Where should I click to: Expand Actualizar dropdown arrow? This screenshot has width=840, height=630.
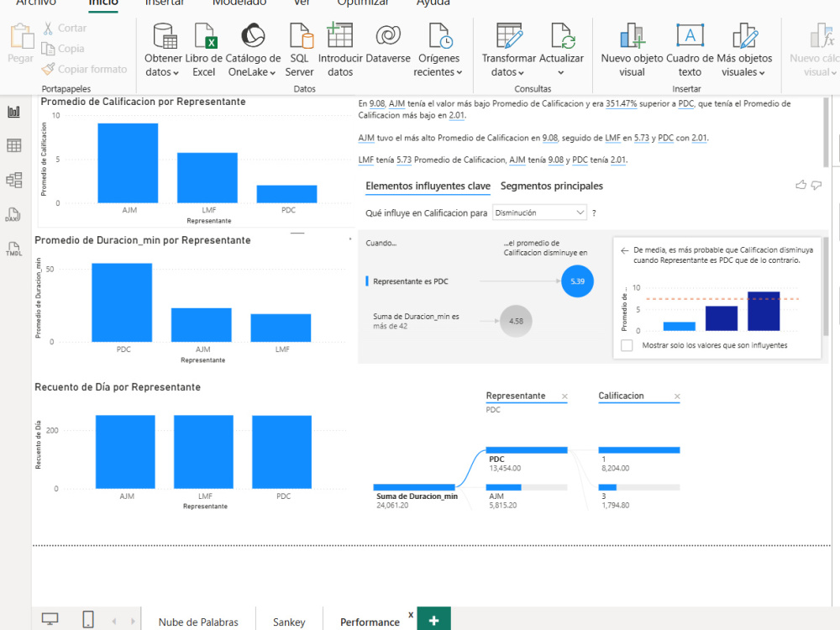pyautogui.click(x=561, y=73)
